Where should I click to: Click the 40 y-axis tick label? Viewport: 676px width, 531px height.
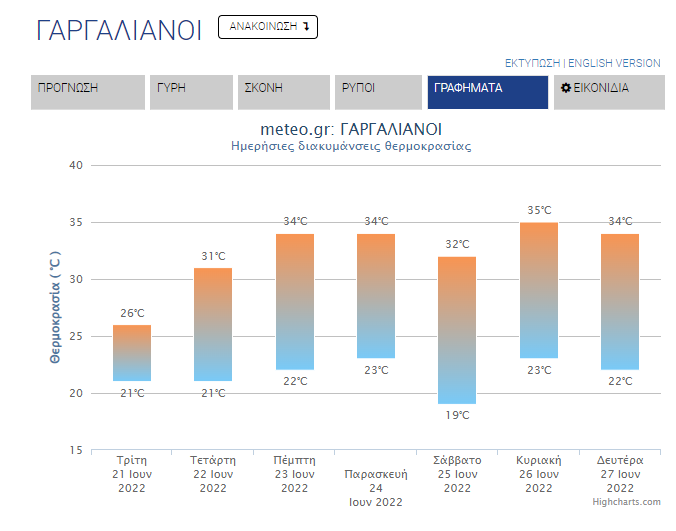click(x=76, y=166)
